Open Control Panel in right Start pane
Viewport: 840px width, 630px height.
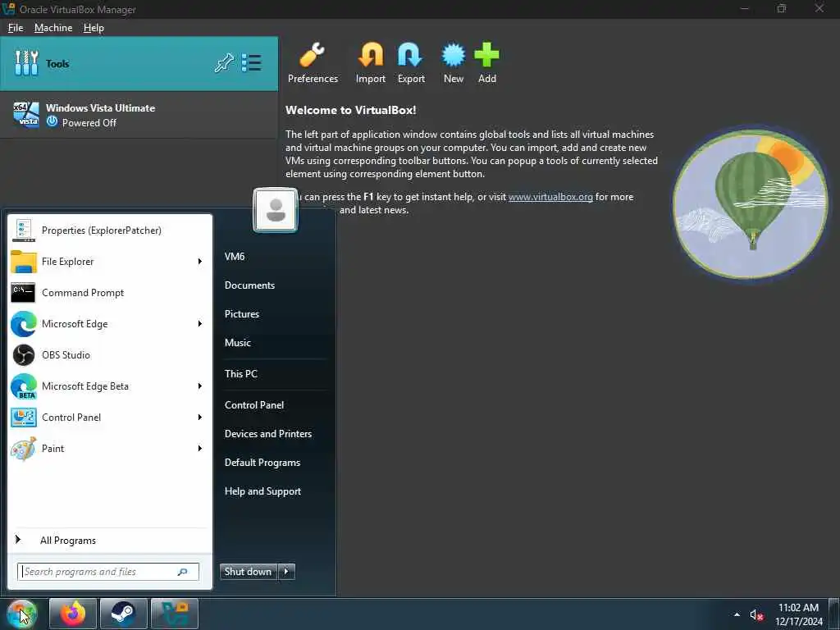coord(254,405)
